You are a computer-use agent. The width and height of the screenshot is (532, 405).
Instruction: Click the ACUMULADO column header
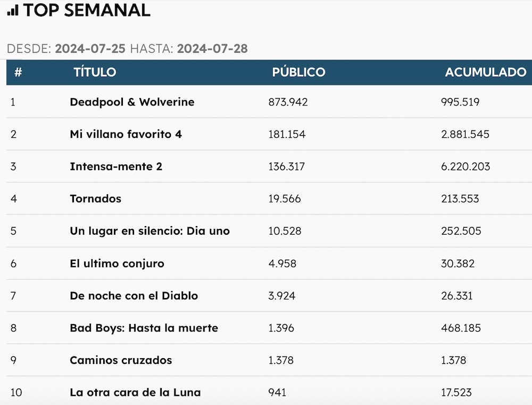click(486, 72)
